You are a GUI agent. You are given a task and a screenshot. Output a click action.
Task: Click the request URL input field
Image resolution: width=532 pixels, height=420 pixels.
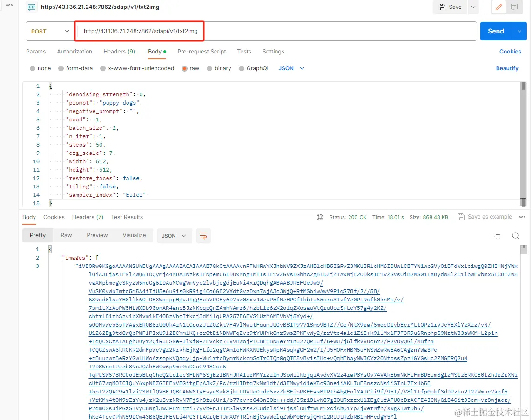[276, 31]
